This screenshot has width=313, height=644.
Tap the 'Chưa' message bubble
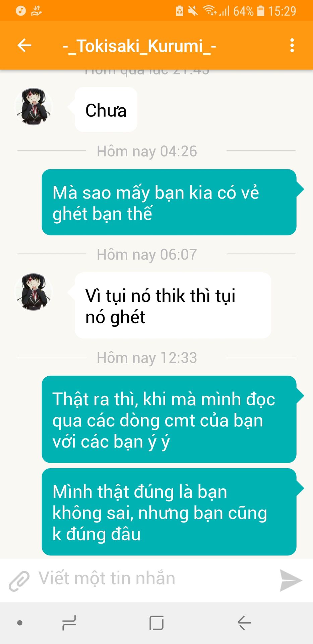click(x=106, y=110)
